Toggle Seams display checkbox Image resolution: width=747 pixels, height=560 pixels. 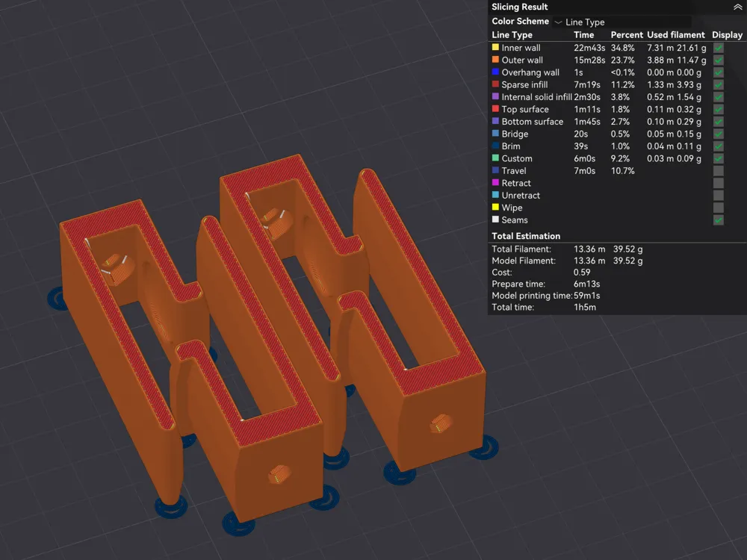coord(719,220)
